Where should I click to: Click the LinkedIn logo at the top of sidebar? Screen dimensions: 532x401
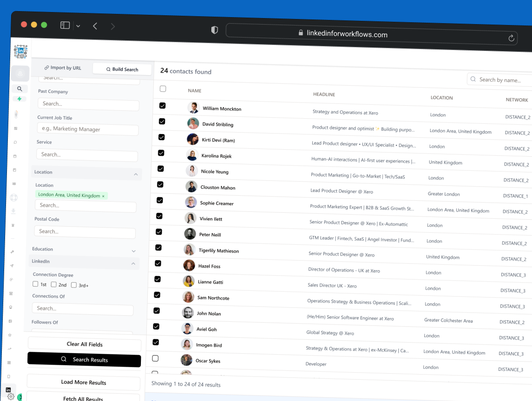21,51
